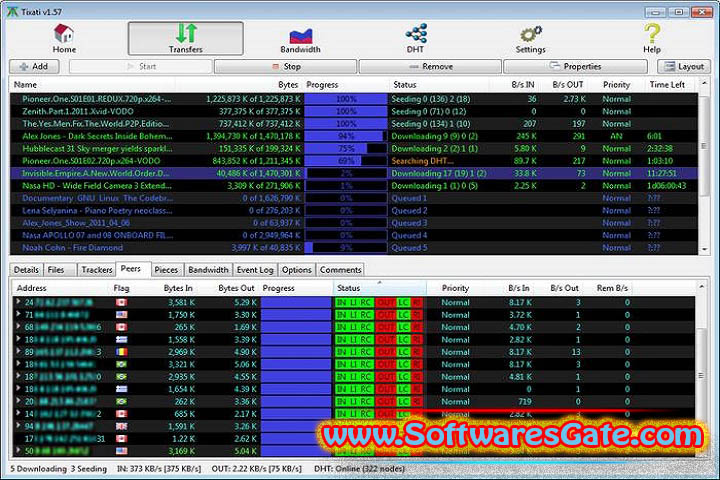The width and height of the screenshot is (720, 480).
Task: Click the Queued 1 status cell
Action: point(409,198)
